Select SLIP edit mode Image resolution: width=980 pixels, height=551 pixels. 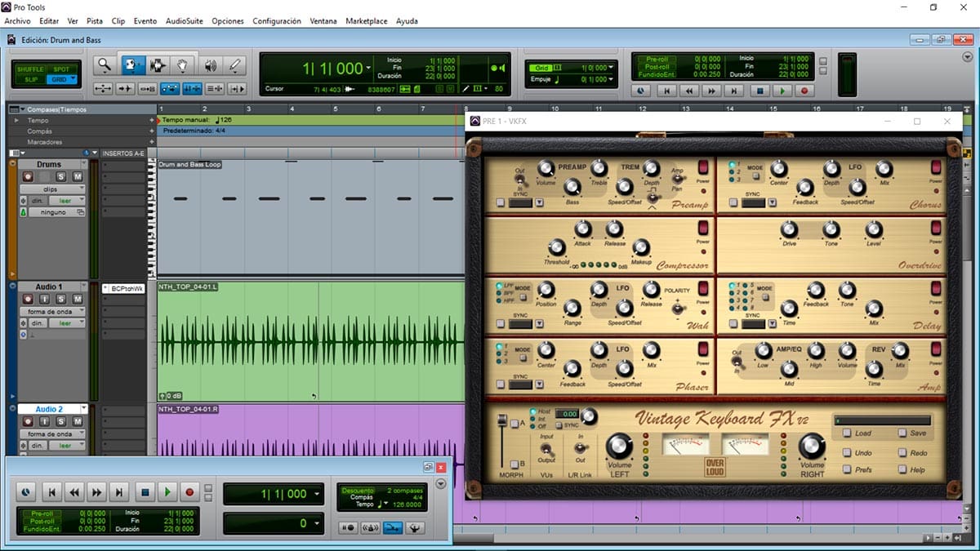[x=30, y=79]
